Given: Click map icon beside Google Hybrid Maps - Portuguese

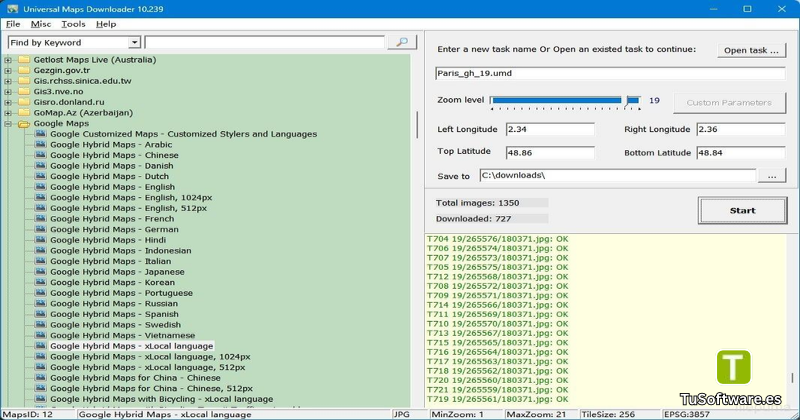Looking at the screenshot, I should coord(41,293).
